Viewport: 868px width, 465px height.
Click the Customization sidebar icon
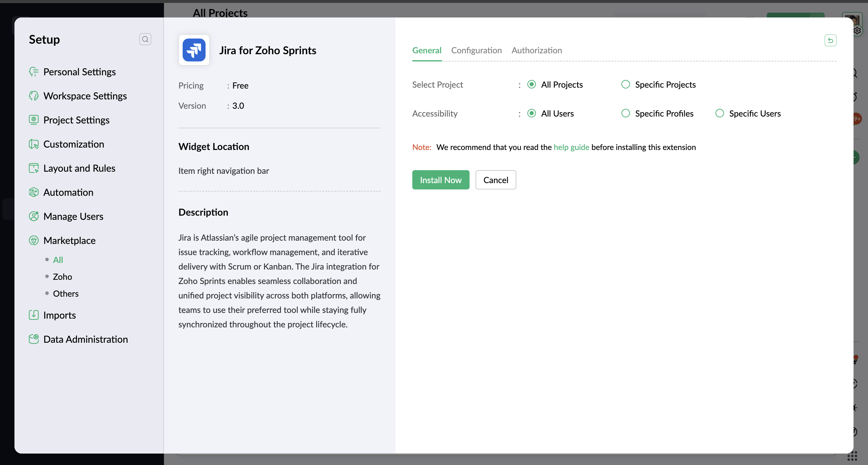[x=34, y=144]
